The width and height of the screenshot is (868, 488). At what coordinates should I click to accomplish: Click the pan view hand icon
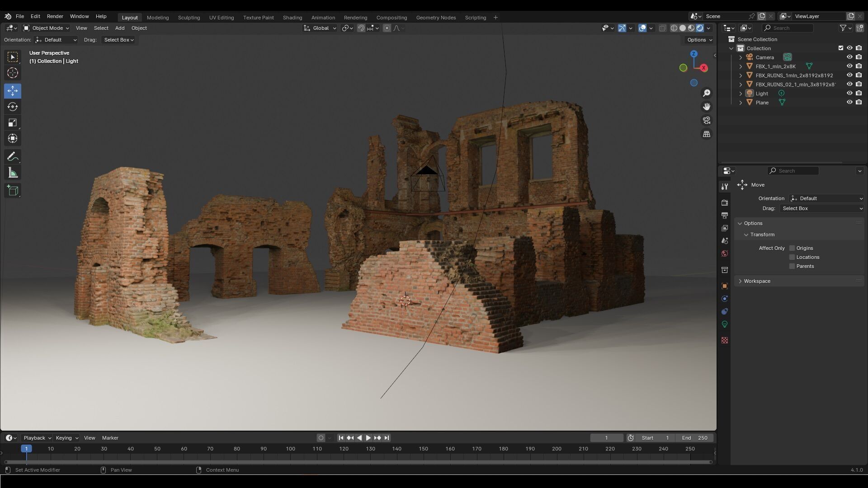707,107
